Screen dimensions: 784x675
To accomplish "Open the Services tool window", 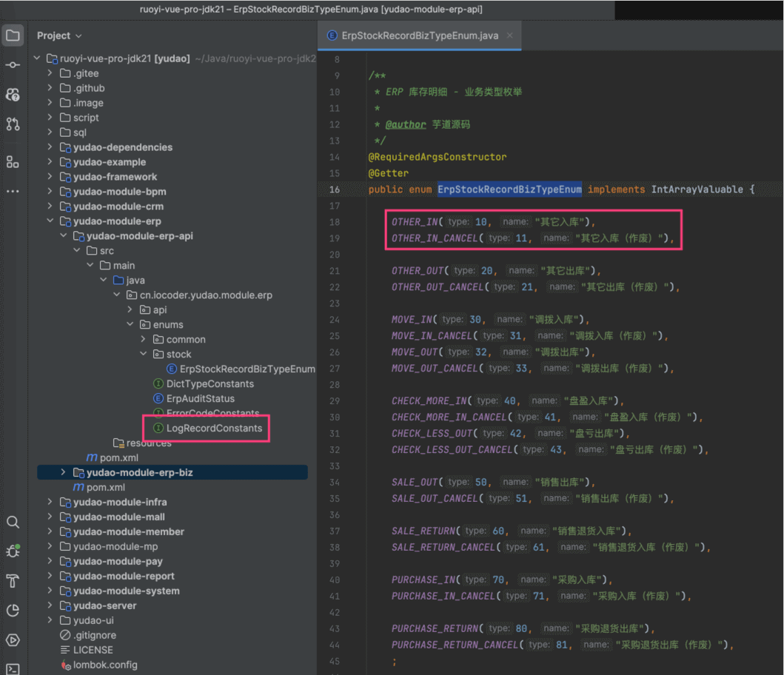I will pyautogui.click(x=13, y=640).
